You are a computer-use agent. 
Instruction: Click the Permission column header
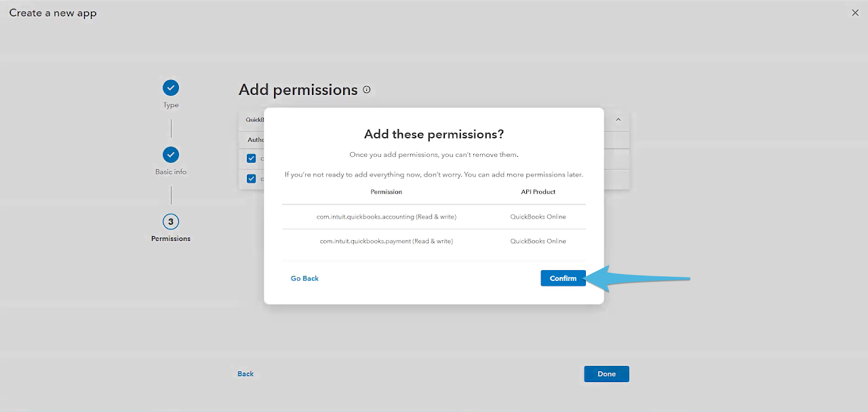click(x=387, y=192)
